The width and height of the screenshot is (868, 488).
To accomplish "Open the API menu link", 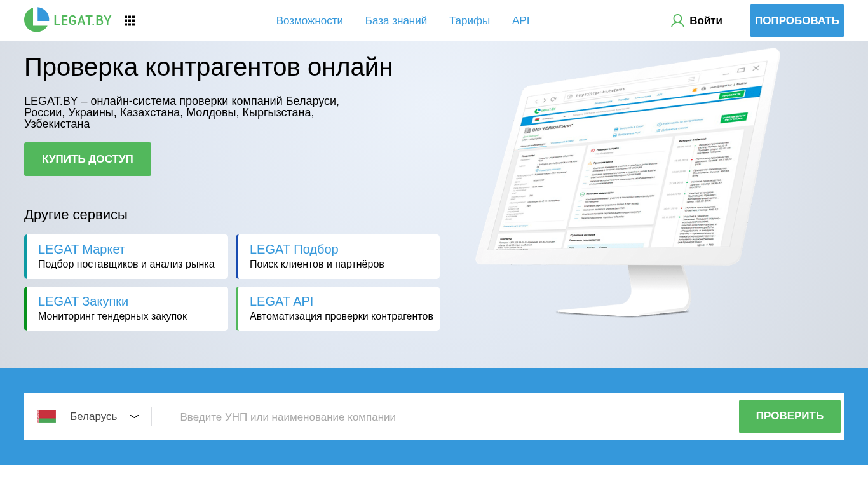I will pos(520,21).
